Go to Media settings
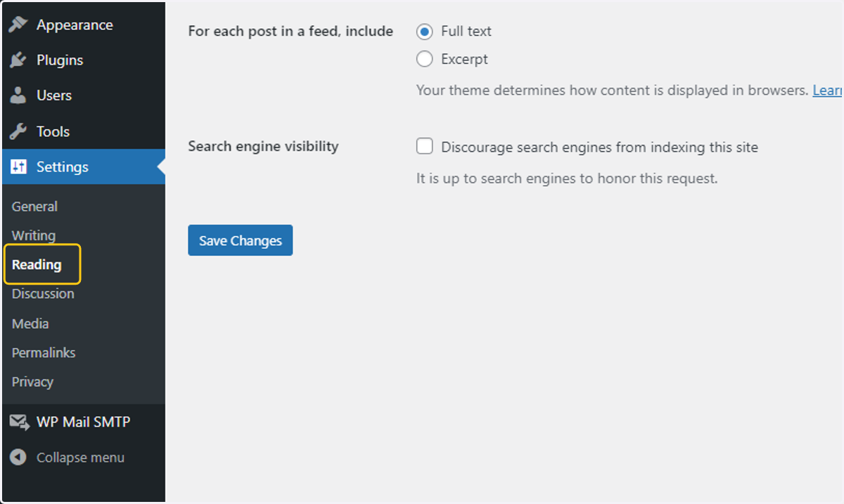Image resolution: width=844 pixels, height=504 pixels. click(30, 323)
